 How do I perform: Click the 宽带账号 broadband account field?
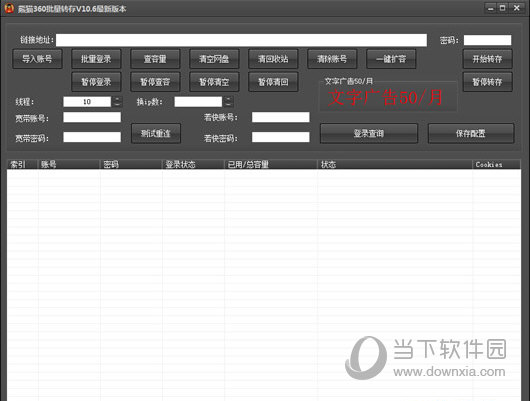[x=92, y=117]
